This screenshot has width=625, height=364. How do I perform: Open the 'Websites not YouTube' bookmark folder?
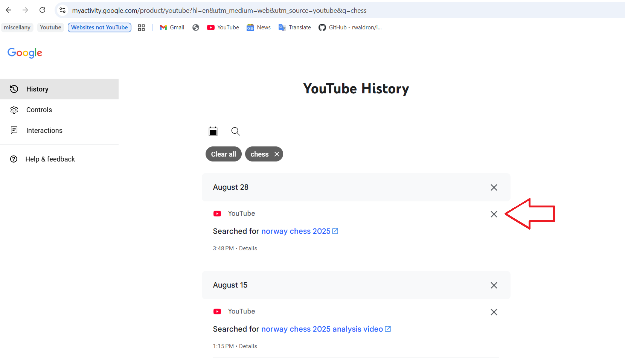click(99, 27)
